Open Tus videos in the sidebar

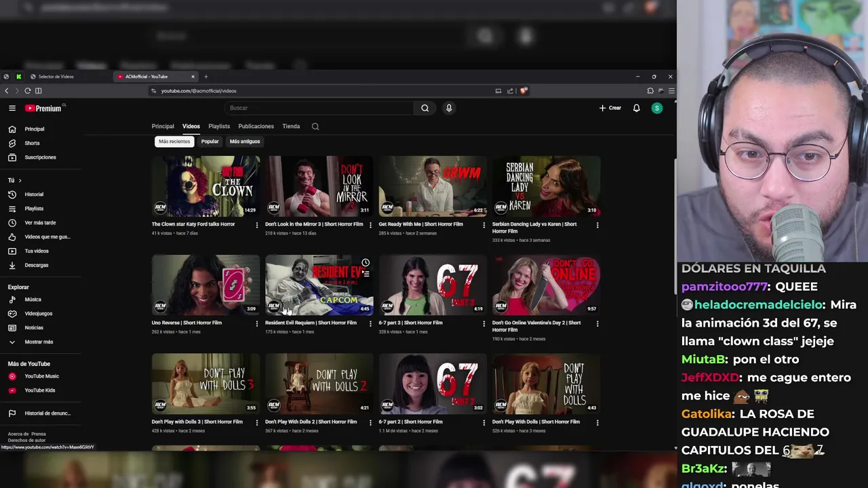[x=37, y=251]
